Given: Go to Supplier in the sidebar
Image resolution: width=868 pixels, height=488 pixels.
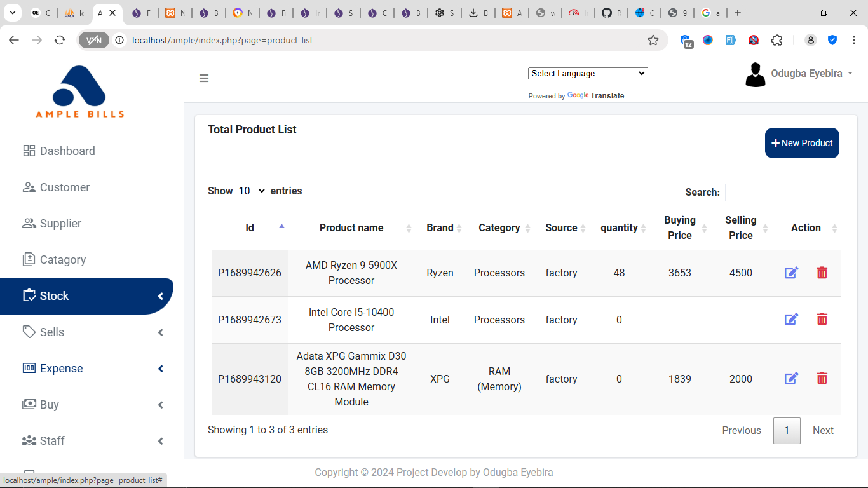Looking at the screenshot, I should click(60, 224).
